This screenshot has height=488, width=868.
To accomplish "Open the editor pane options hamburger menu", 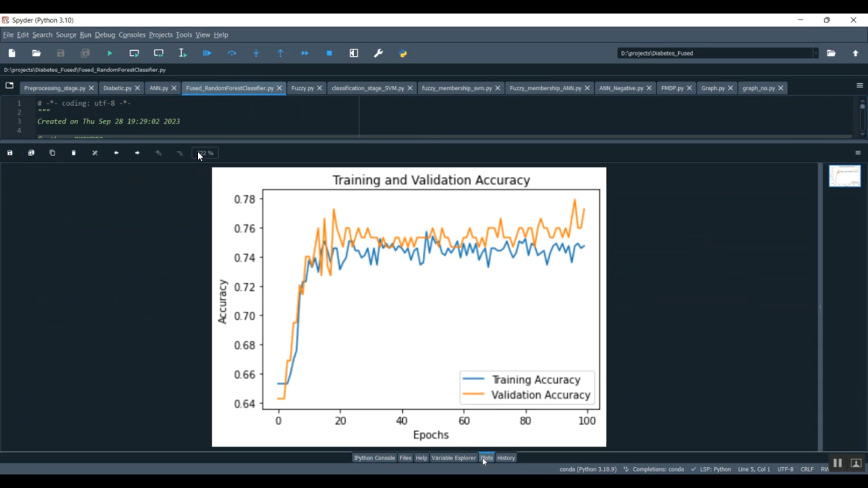I will click(x=859, y=86).
